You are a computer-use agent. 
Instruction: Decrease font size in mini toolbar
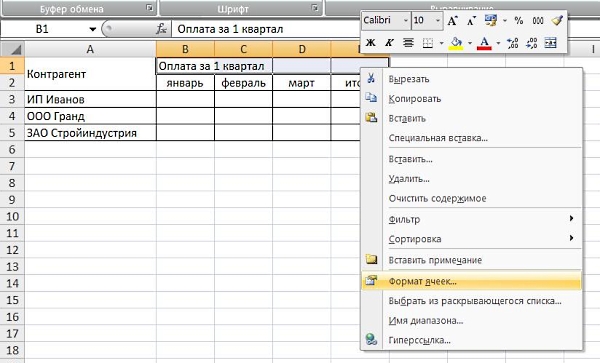tap(471, 21)
